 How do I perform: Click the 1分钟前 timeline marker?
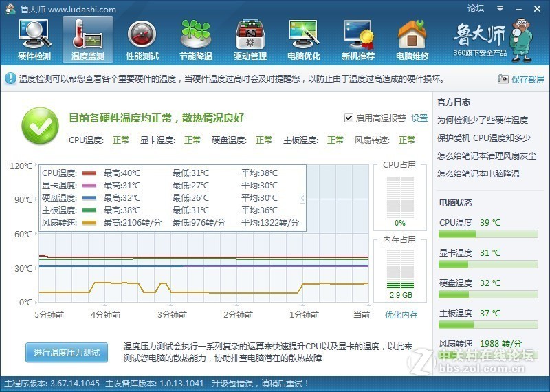point(304,314)
